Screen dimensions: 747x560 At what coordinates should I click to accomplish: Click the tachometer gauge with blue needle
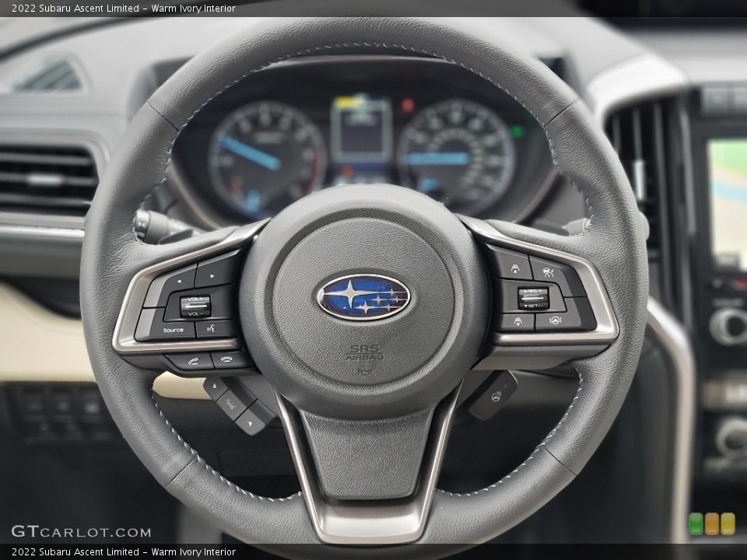pyautogui.click(x=267, y=158)
